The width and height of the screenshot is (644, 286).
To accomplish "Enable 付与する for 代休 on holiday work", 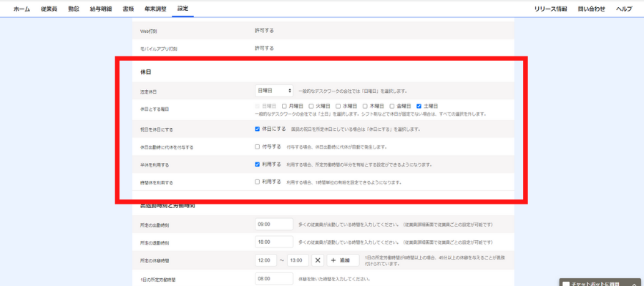I will point(258,147).
